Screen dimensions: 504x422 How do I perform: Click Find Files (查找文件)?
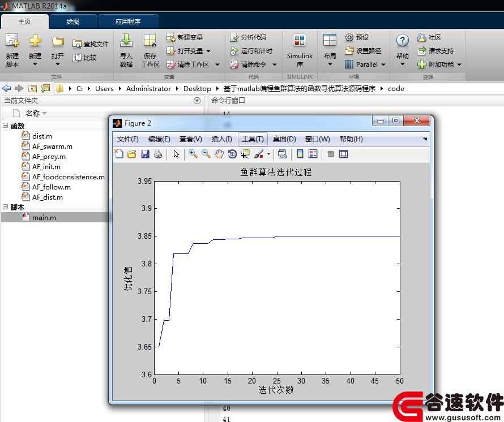(x=91, y=44)
